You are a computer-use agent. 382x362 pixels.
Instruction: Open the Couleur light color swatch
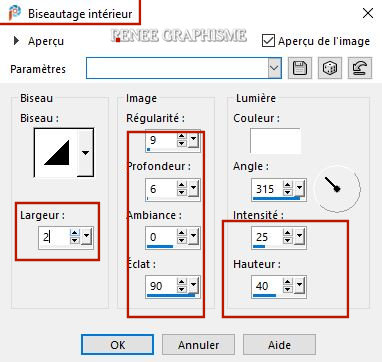[x=275, y=141]
